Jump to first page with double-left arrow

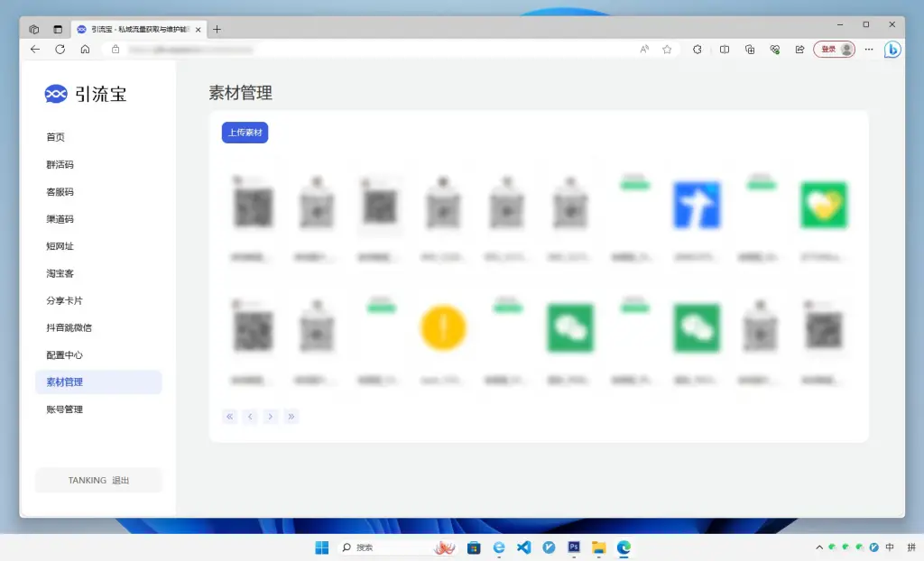pyautogui.click(x=230, y=417)
